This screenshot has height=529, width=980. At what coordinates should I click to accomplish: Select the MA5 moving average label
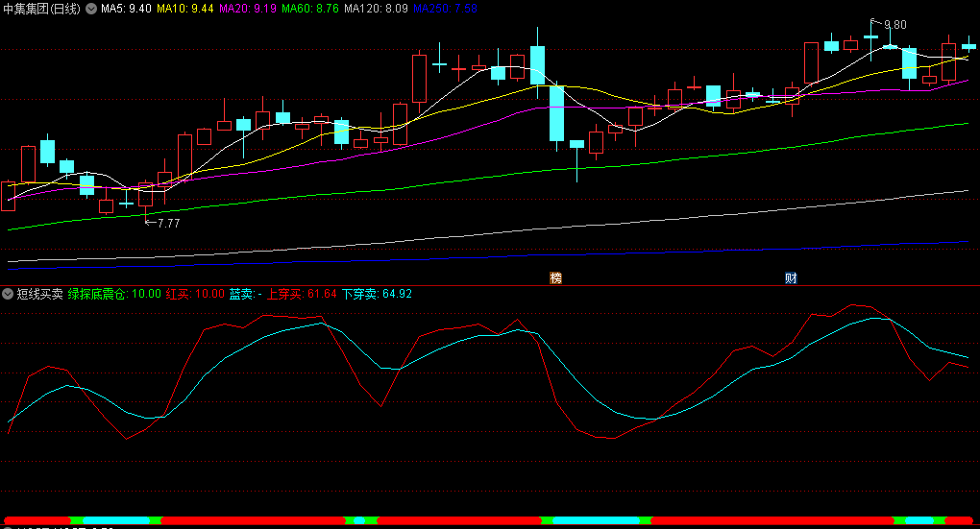pyautogui.click(x=126, y=9)
